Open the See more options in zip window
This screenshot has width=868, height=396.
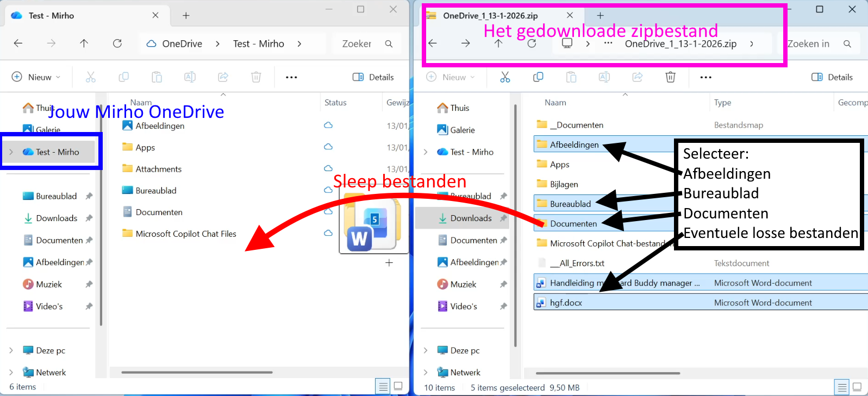[x=705, y=77]
